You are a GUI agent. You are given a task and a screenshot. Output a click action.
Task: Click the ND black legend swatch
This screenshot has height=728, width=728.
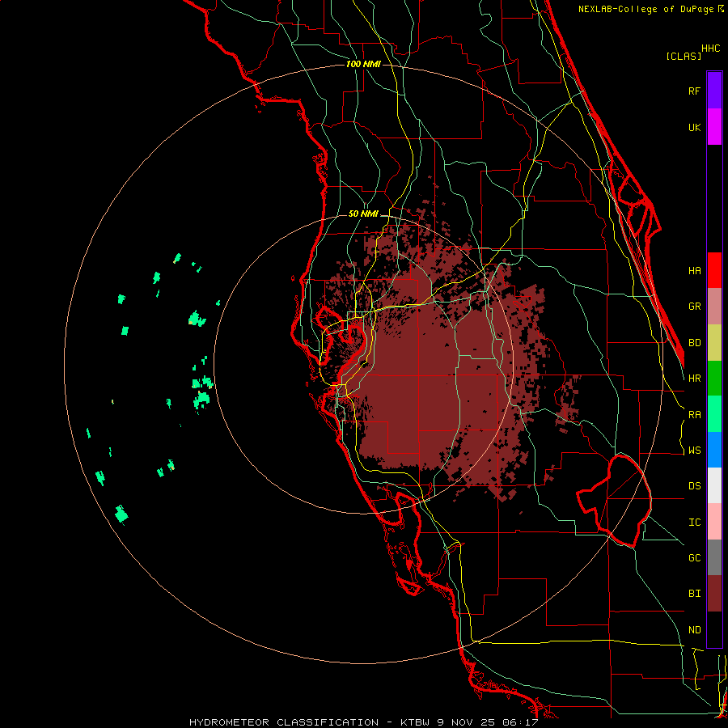coord(714,629)
